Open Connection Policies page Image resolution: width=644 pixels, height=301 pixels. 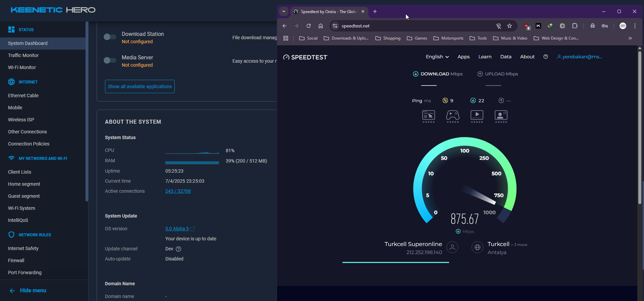click(29, 144)
